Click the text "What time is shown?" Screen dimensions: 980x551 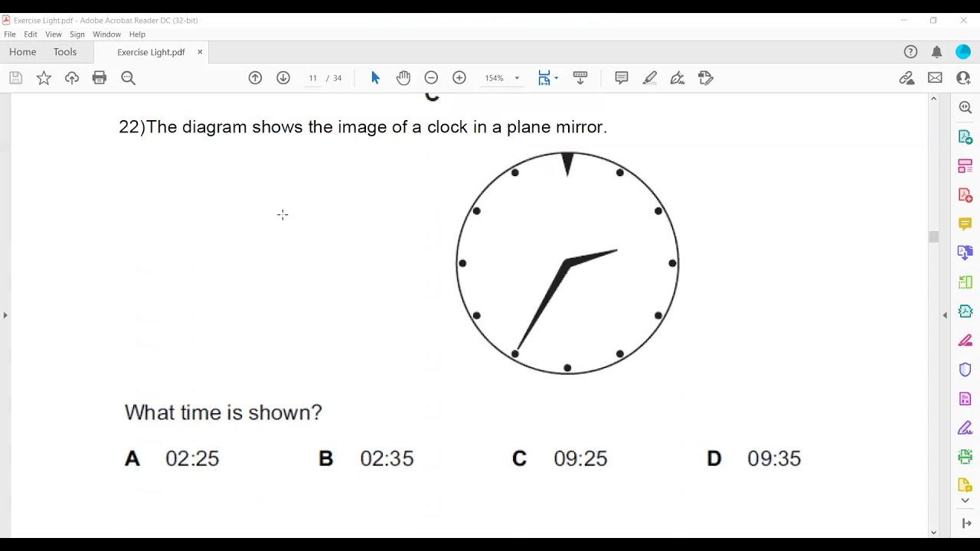(223, 412)
